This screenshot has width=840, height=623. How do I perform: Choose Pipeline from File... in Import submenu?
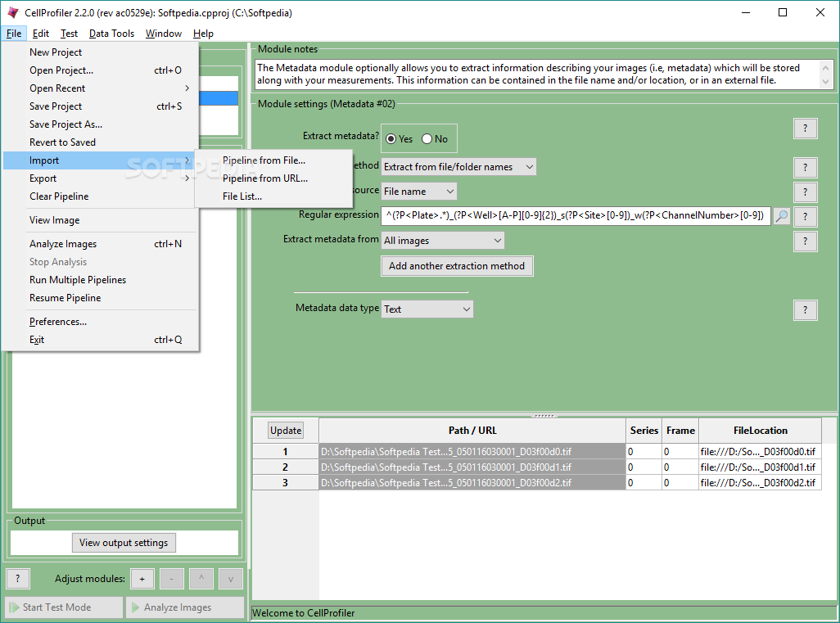pos(273,160)
